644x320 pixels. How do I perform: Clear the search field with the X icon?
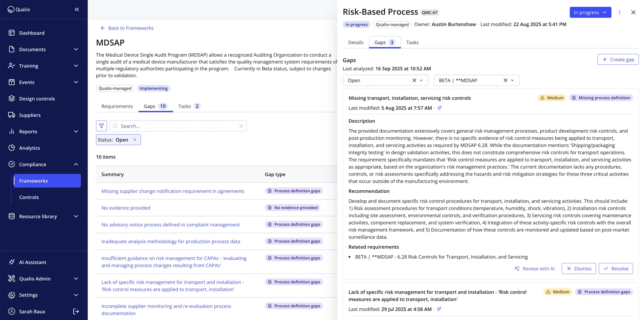click(x=241, y=126)
